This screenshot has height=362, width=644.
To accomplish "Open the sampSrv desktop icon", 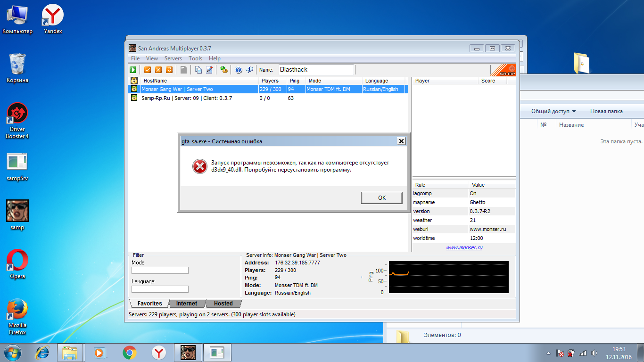I will click(x=17, y=167).
